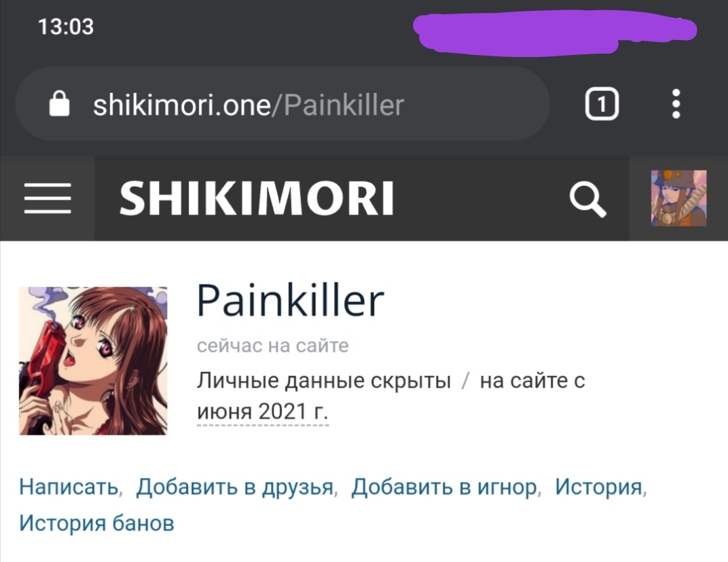Click the июня 2021 г. date
728x562 pixels.
263,411
